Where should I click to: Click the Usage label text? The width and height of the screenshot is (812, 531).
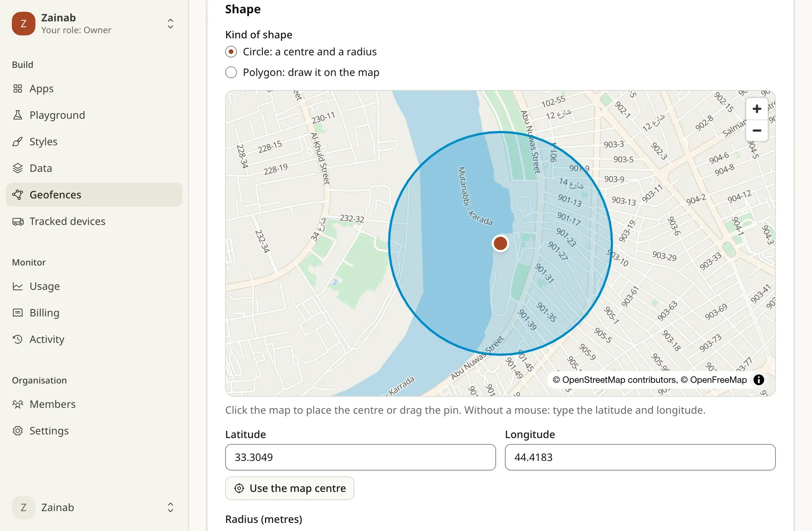(x=45, y=286)
